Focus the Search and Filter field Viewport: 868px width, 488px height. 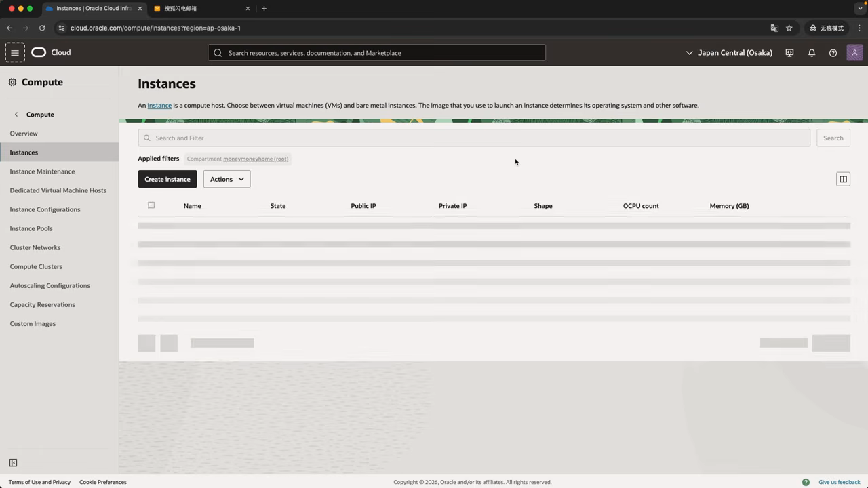tap(474, 138)
